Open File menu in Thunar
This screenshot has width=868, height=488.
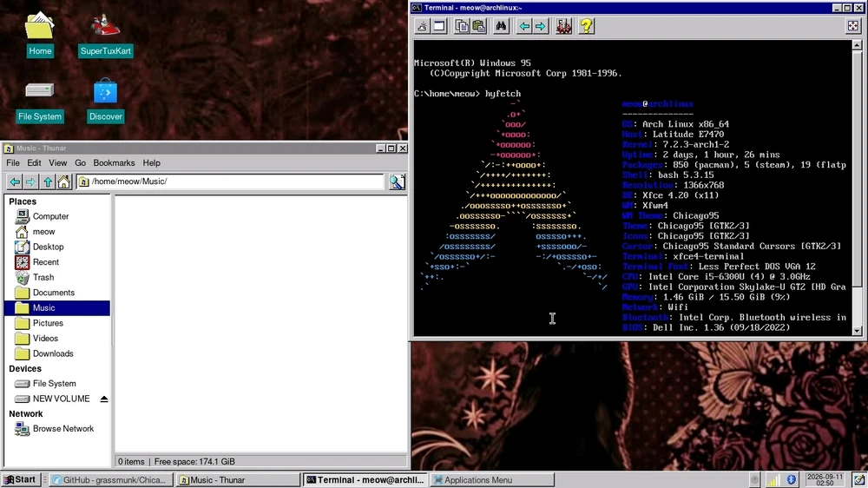13,163
